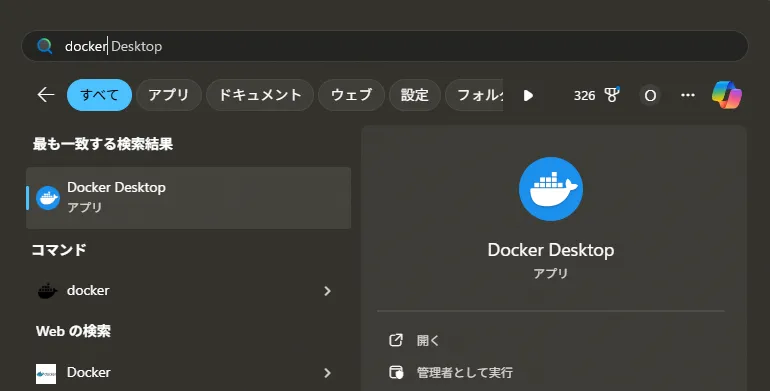Open the rewards trophy icon
Viewport: 770px width, 391px height.
click(x=611, y=95)
